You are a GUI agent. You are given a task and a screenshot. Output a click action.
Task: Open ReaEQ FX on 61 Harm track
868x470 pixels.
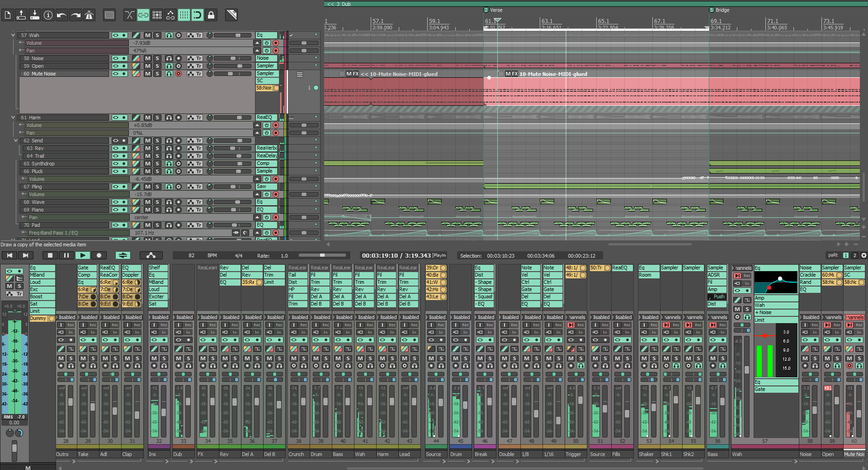[266, 117]
